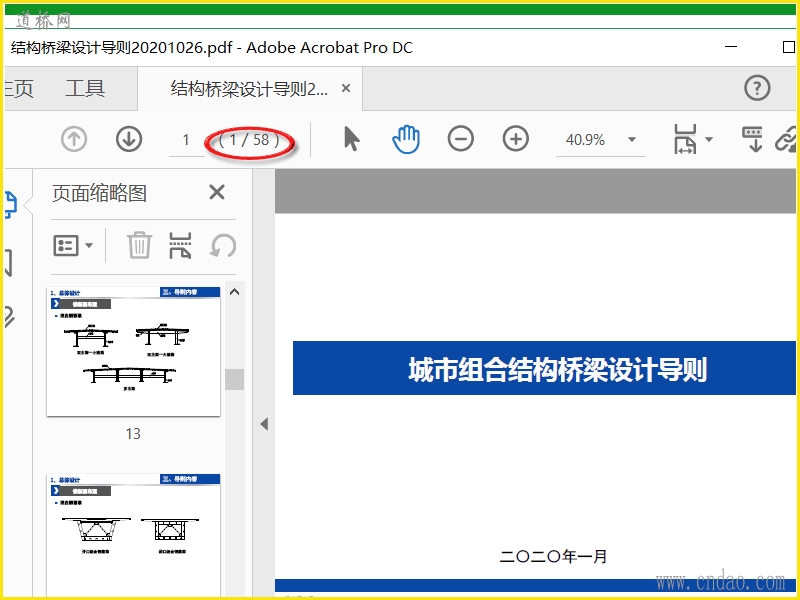Expand the page display options arrow
The image size is (800, 600).
pyautogui.click(x=709, y=139)
